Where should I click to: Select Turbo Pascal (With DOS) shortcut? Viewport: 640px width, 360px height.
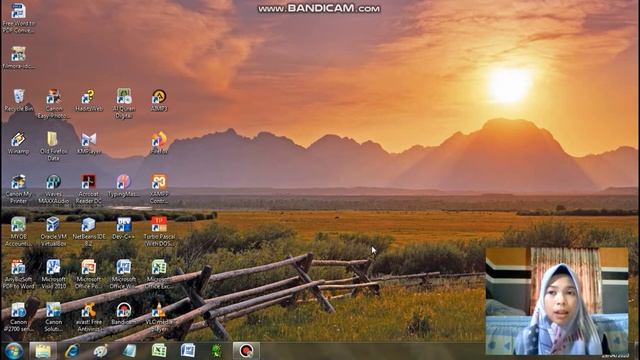click(159, 231)
